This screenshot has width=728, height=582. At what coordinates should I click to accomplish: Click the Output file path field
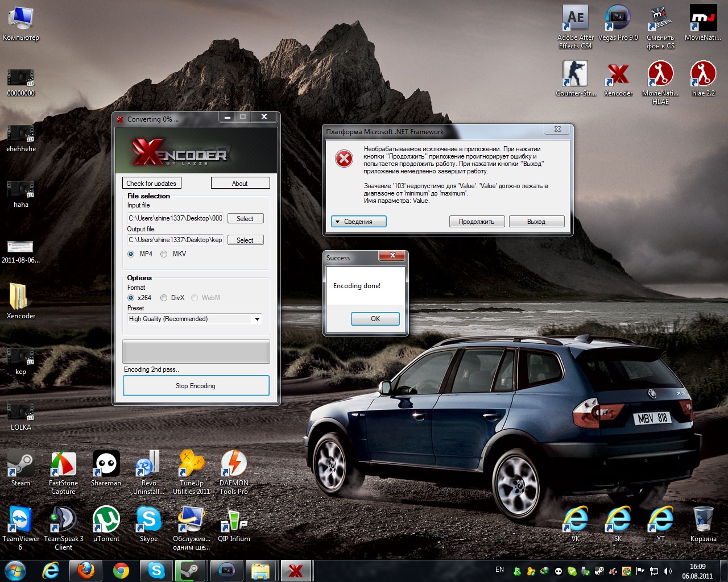pyautogui.click(x=175, y=240)
